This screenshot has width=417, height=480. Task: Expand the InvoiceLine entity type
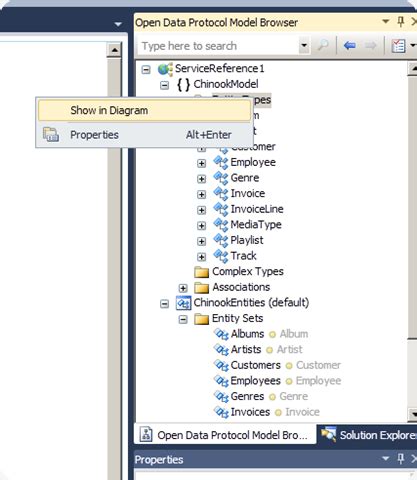tap(201, 210)
